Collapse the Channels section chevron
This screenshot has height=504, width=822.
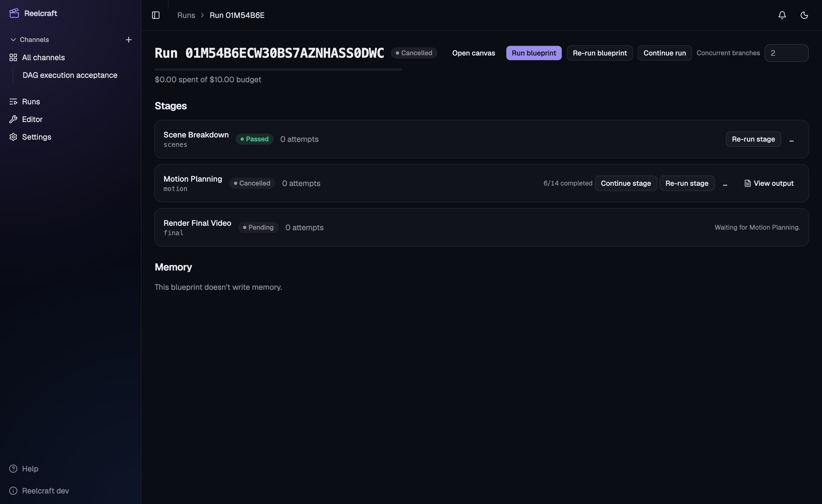13,40
